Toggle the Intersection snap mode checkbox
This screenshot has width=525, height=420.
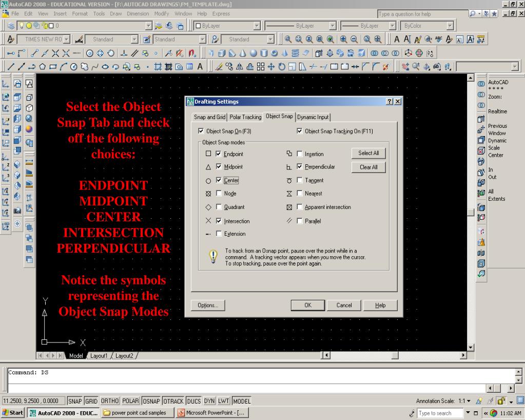(x=219, y=221)
